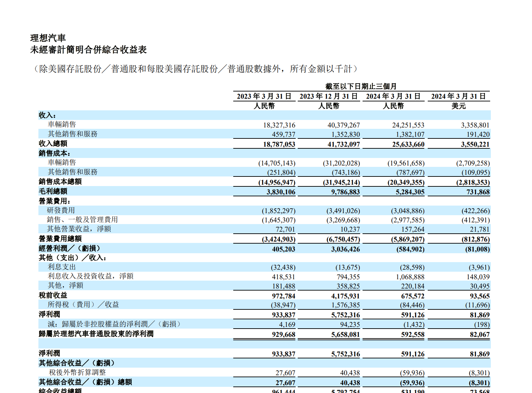Click the 營業費用總額 row label

tap(60, 238)
